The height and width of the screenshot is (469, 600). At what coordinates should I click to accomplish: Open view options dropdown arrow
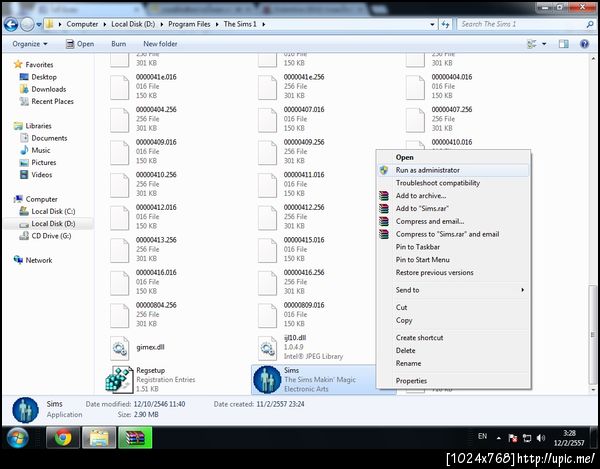coord(544,44)
